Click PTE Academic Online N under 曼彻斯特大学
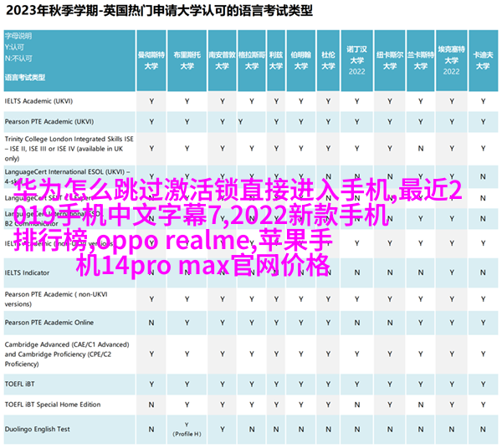 (151, 323)
